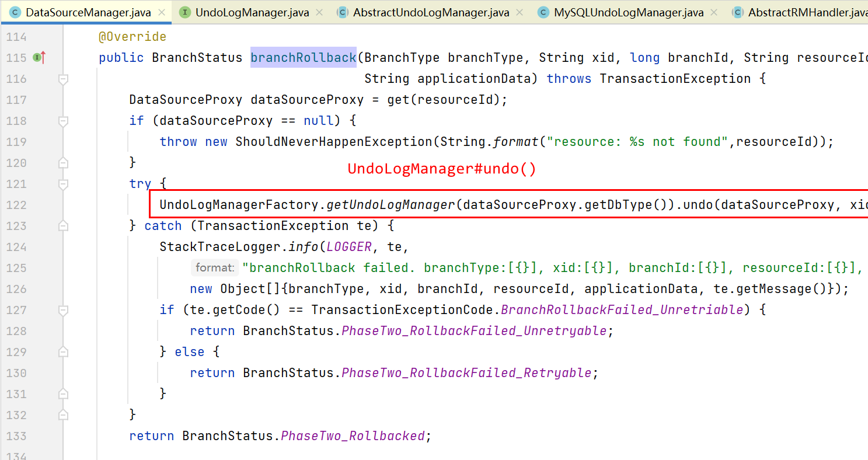
Task: Click the class icon on AbstractRMHandler.java tab
Action: [738, 12]
